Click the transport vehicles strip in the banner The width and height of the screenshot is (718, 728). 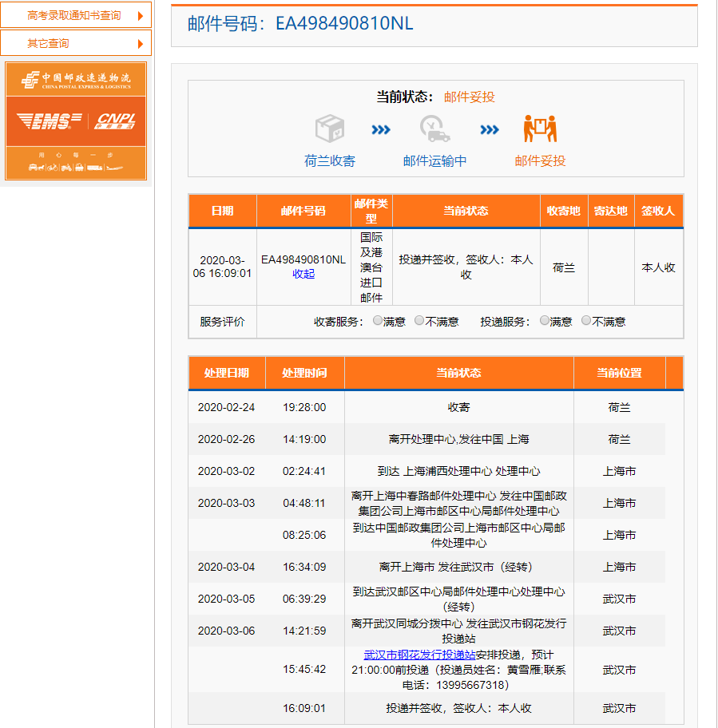[x=76, y=167]
